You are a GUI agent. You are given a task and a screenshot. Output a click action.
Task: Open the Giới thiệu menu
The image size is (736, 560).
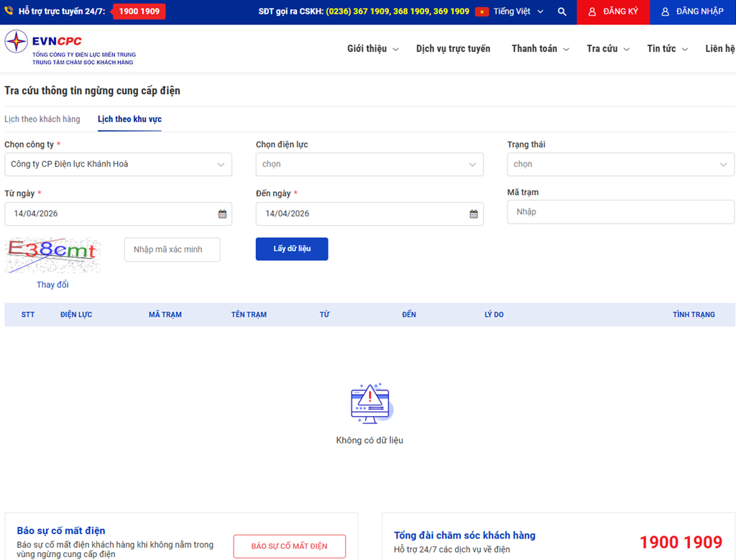[372, 49]
